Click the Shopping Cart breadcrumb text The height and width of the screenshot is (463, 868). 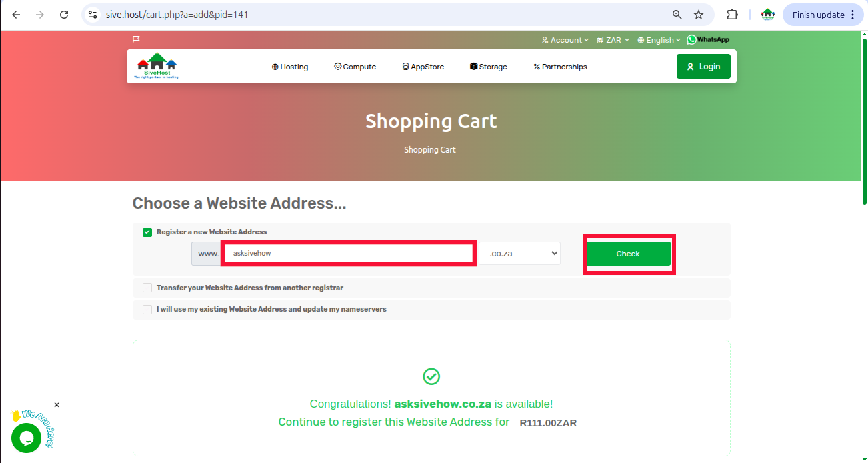430,150
